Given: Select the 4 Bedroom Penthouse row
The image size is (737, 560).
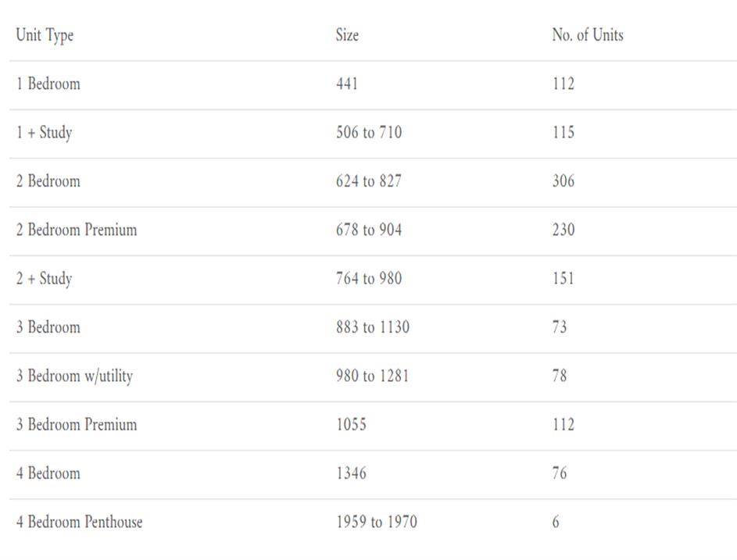Looking at the screenshot, I should [x=79, y=522].
